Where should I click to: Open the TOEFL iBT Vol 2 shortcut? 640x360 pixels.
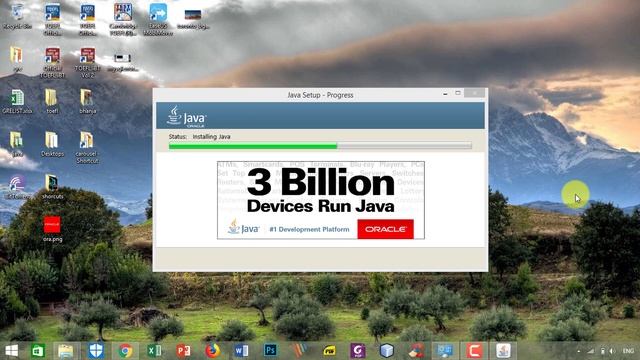coord(87,62)
